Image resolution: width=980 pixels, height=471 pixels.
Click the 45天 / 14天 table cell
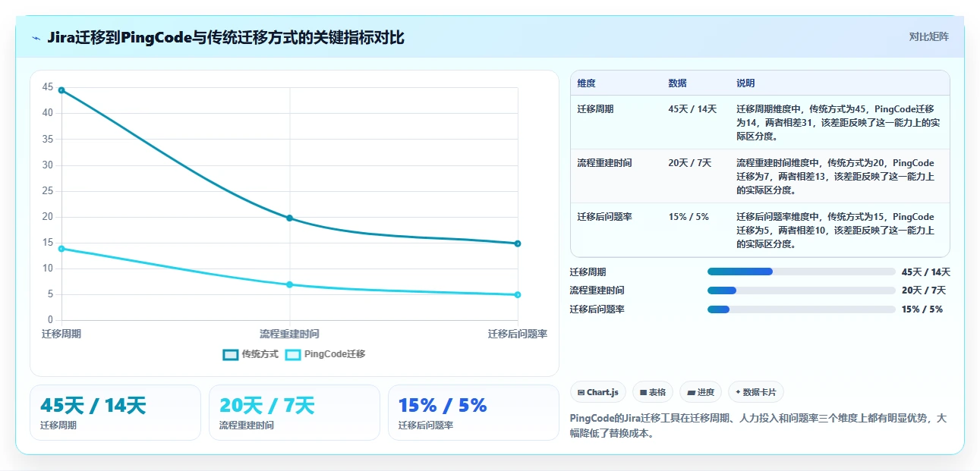click(x=692, y=109)
